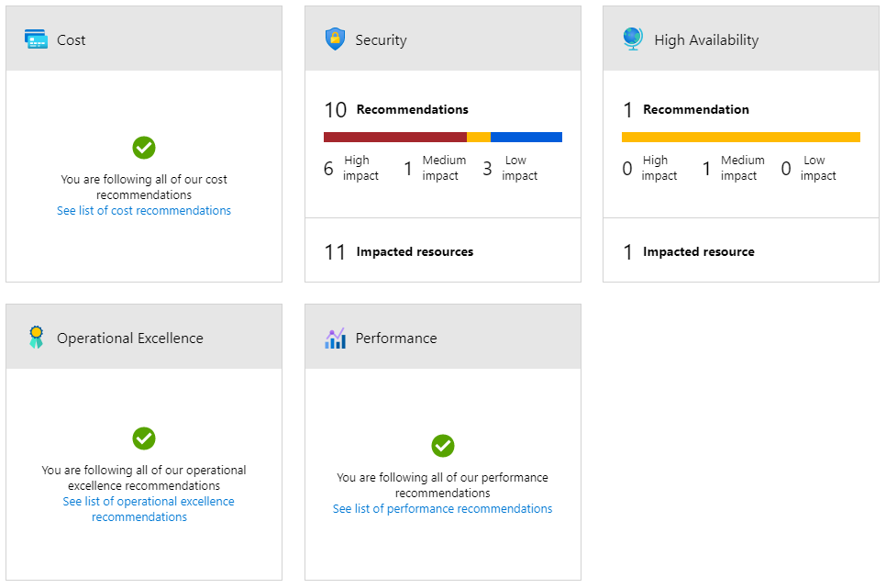Viewport: 886px width, 588px height.
Task: View Security's 11 impacted resources
Action: [399, 251]
